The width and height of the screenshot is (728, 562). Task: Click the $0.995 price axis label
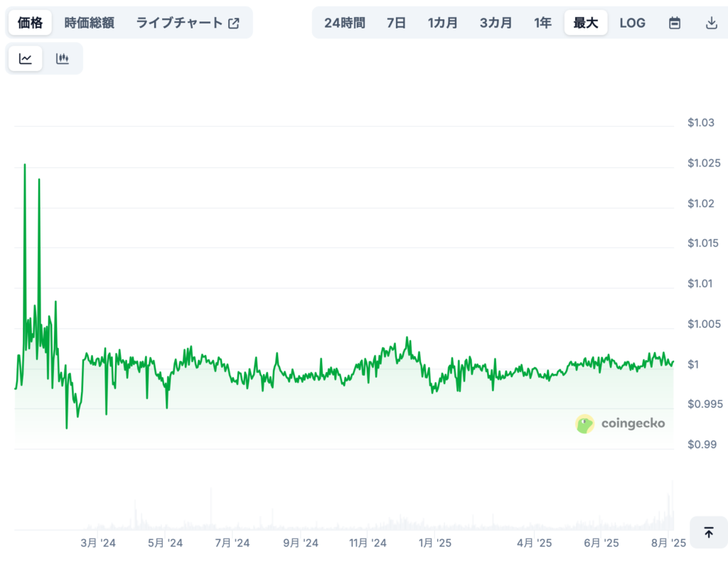pos(705,404)
